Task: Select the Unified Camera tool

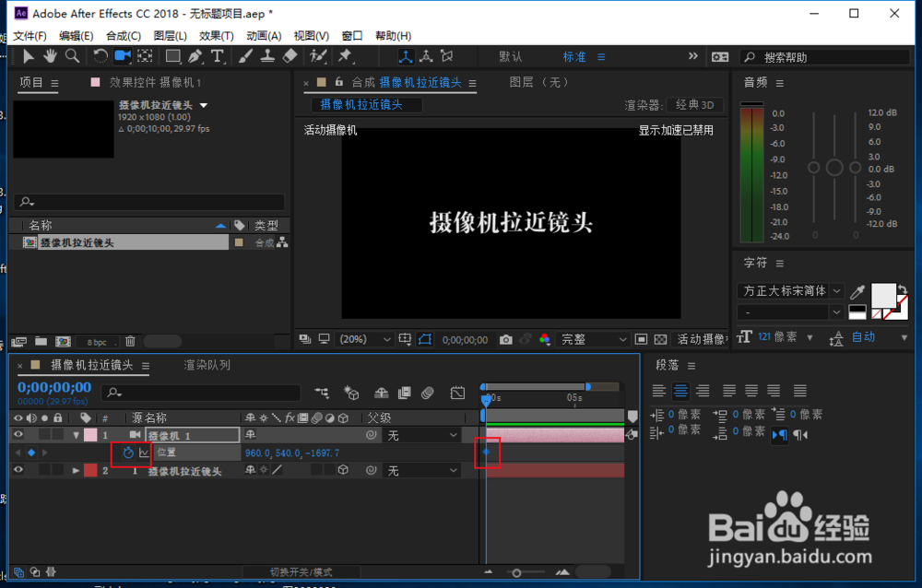Action: 123,56
